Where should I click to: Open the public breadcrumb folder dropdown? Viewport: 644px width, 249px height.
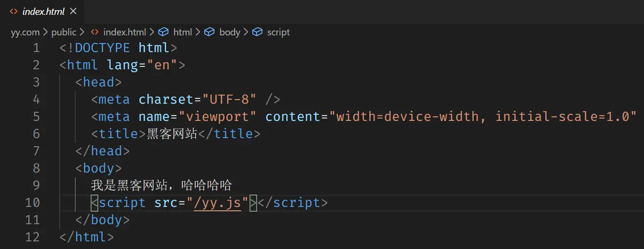click(x=64, y=32)
